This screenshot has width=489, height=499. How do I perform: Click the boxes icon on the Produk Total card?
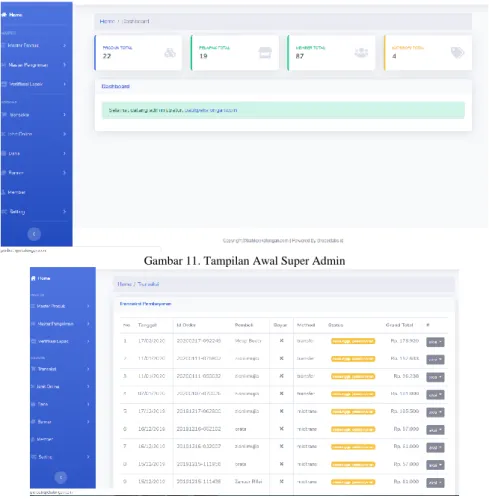170,53
